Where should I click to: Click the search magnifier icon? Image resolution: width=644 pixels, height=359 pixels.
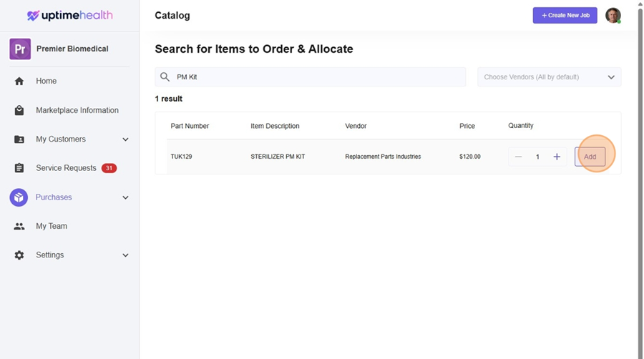point(165,77)
